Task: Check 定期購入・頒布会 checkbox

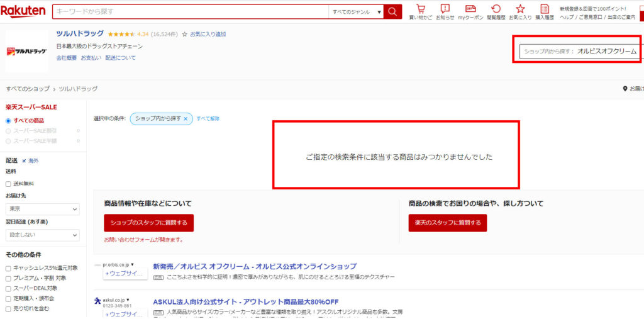Action: (8, 299)
